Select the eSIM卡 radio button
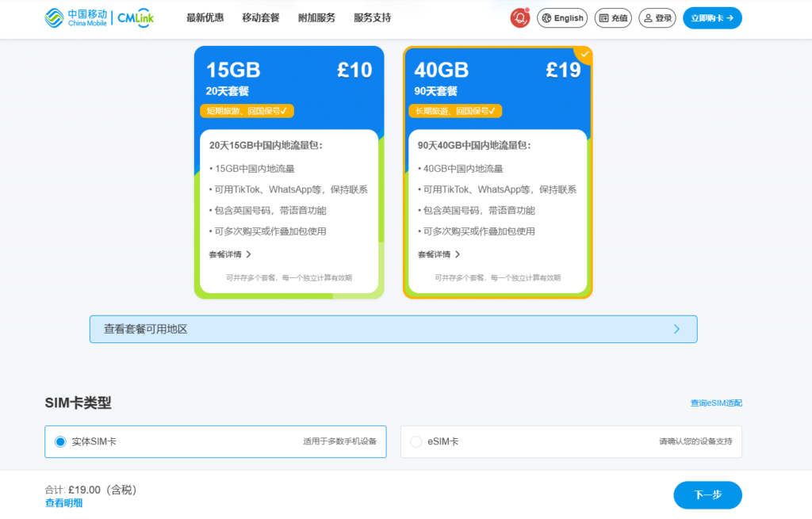The width and height of the screenshot is (812, 519). tap(416, 442)
